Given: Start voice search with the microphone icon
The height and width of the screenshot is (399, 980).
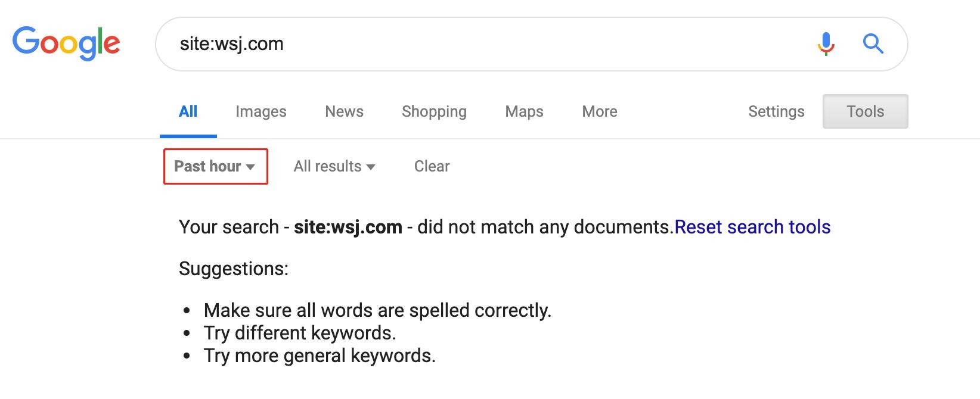Looking at the screenshot, I should (x=826, y=44).
